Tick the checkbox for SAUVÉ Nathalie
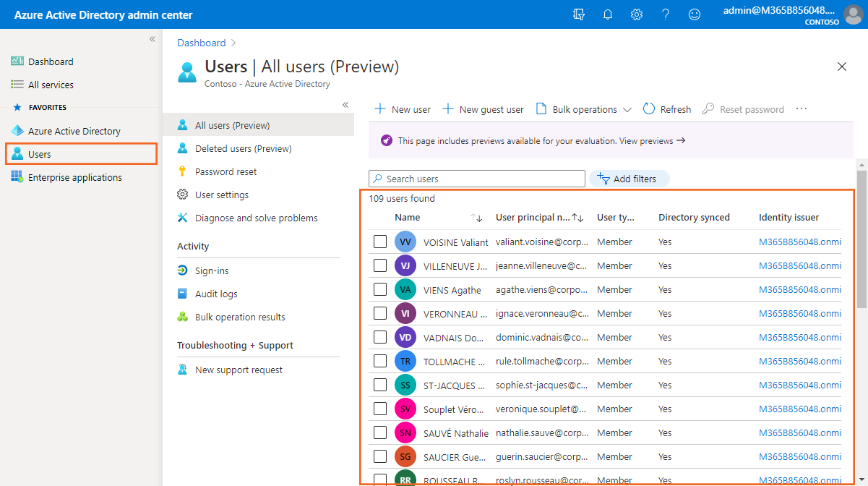 [x=380, y=432]
